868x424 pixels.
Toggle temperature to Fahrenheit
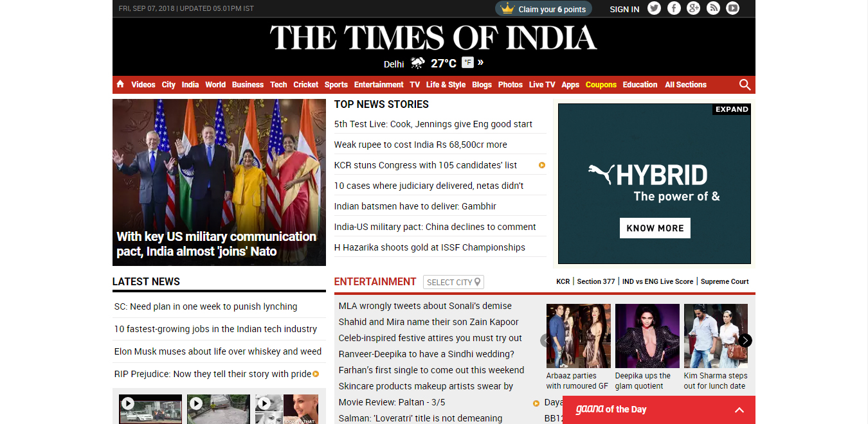click(467, 63)
